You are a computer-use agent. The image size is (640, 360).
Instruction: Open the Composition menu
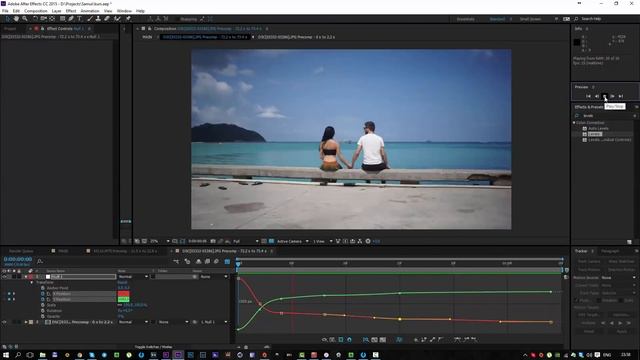tap(36, 11)
